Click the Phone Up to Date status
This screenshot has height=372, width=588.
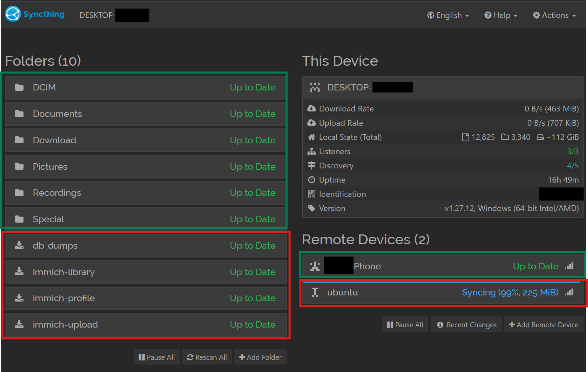point(536,266)
